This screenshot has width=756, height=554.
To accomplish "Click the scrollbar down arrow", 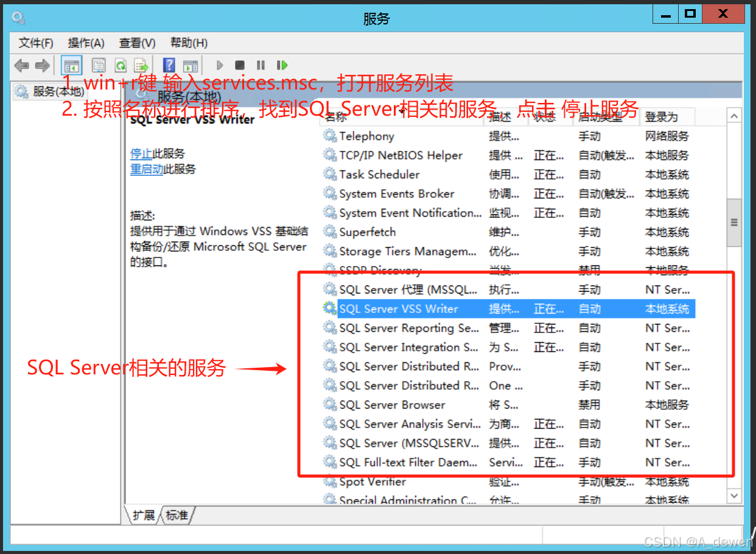I will coord(735,496).
